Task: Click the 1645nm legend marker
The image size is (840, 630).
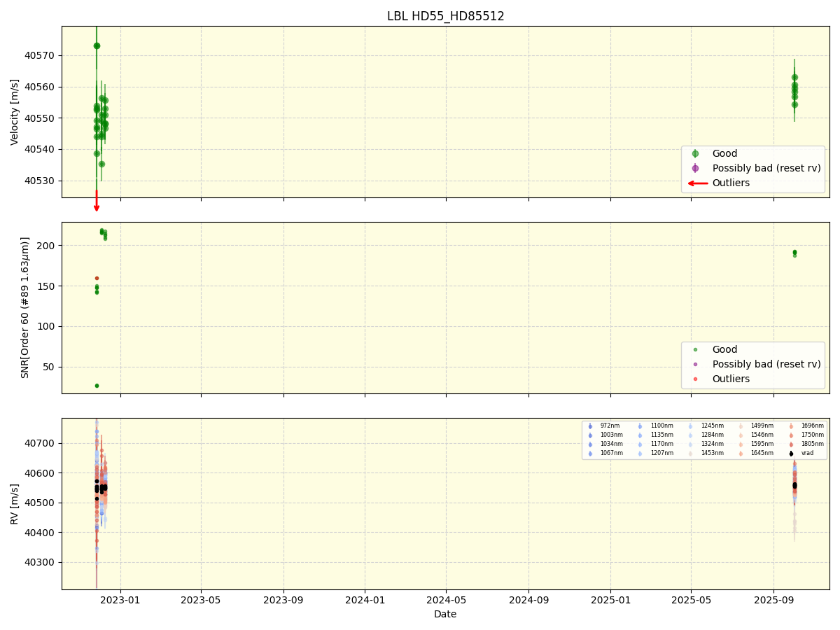Action: point(741,454)
